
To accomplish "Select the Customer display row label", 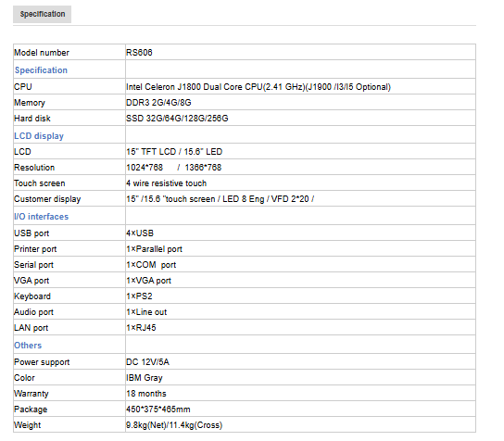I will 47,199.
